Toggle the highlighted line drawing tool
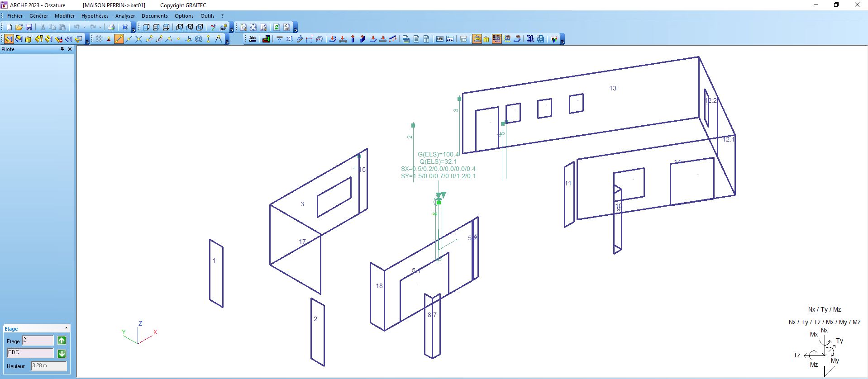The image size is (868, 379). tap(119, 39)
